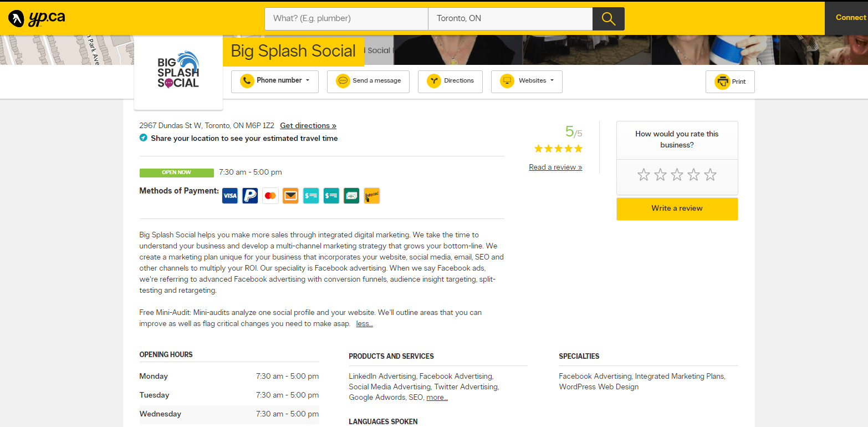The width and height of the screenshot is (868, 427).
Task: Rate the business three stars
Action: click(x=677, y=175)
